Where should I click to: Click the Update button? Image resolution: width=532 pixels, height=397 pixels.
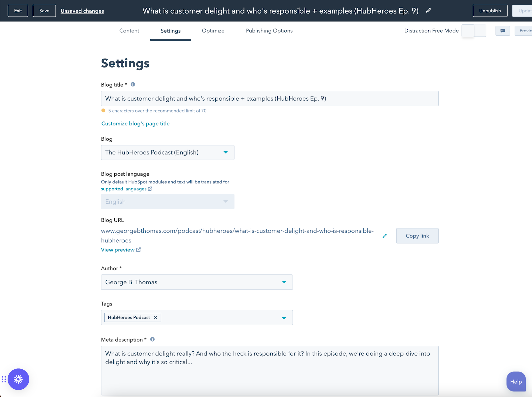tap(523, 11)
